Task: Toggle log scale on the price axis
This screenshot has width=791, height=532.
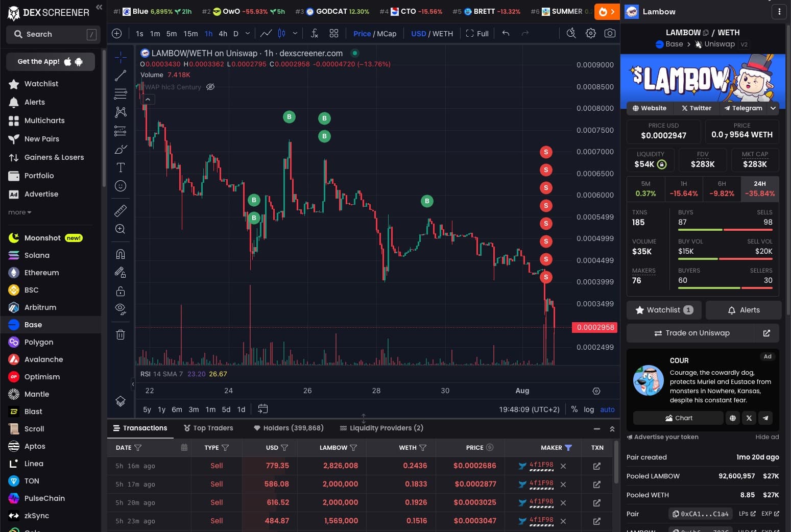Action: point(589,409)
